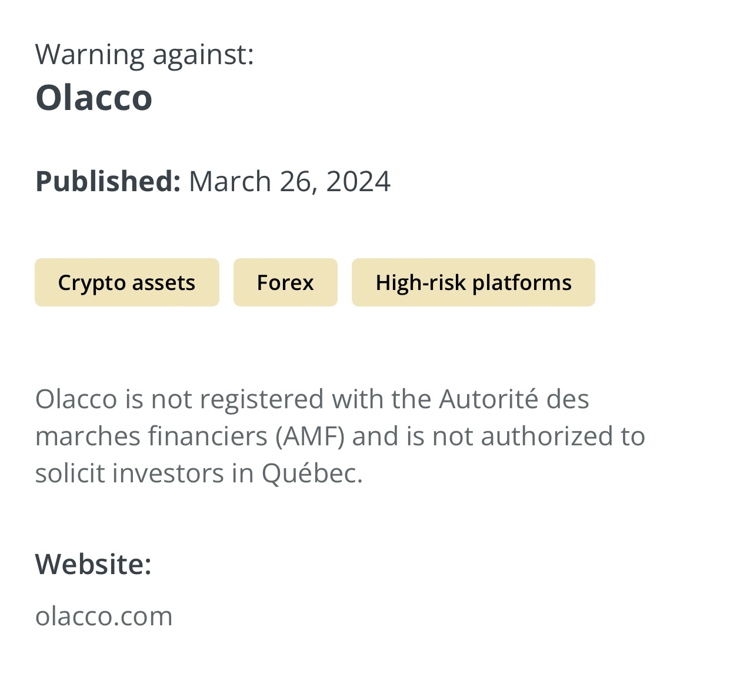Open the Crypto assets tag
Viewport: 730px width, 700px height.
coord(126,282)
